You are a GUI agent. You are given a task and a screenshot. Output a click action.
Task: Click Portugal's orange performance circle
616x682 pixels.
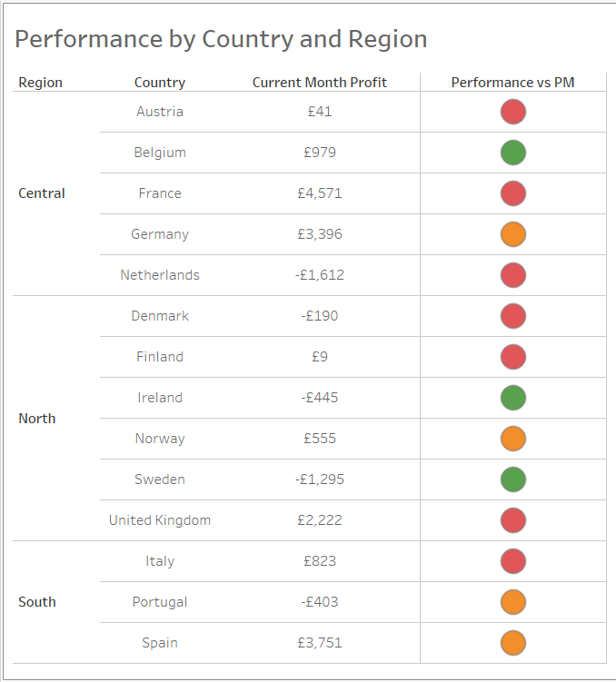[513, 602]
